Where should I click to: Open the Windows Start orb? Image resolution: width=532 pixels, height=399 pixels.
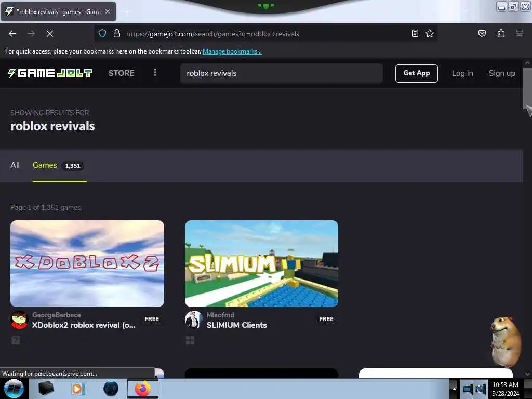tap(14, 389)
